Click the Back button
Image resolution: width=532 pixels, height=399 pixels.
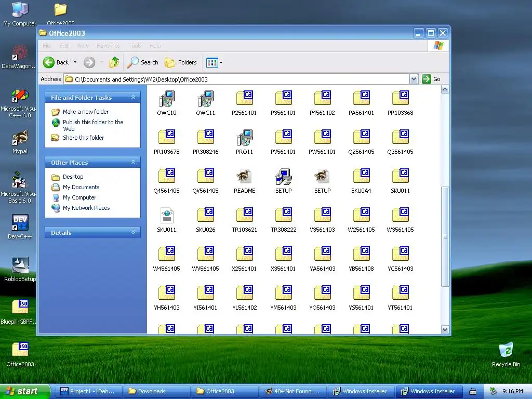pyautogui.click(x=56, y=62)
